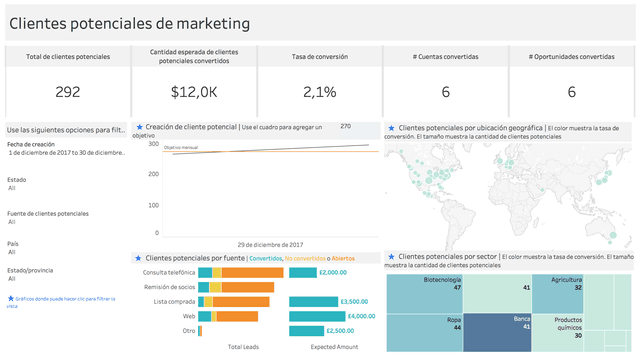The width and height of the screenshot is (640, 361).
Task: Click the blue star in filter hint note
Action: pos(11,299)
